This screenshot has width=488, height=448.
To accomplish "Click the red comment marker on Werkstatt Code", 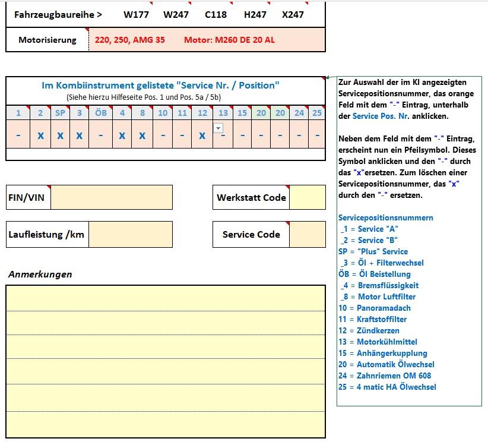I will point(287,187).
